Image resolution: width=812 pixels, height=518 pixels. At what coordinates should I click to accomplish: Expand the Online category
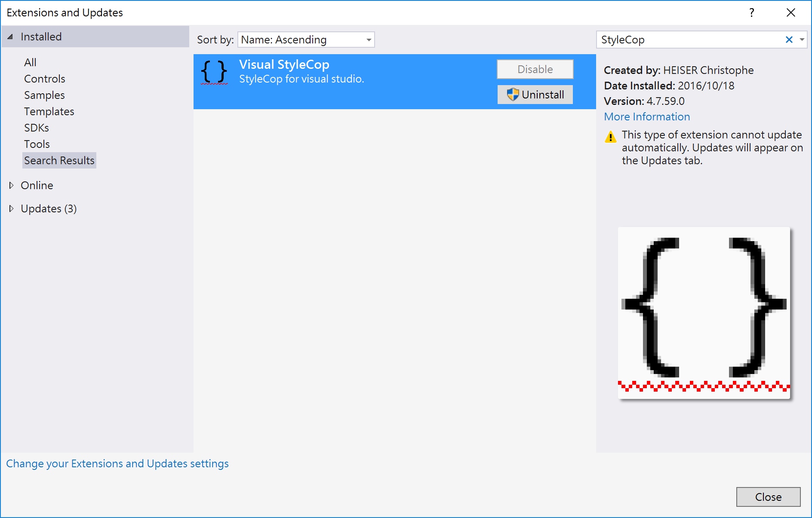coord(11,185)
